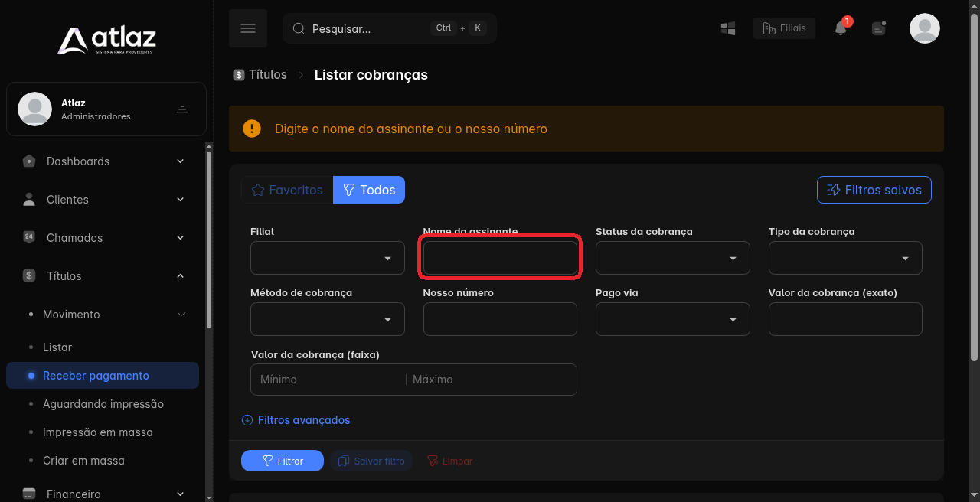Open the Pago via dropdown
980x502 pixels.
tap(673, 319)
